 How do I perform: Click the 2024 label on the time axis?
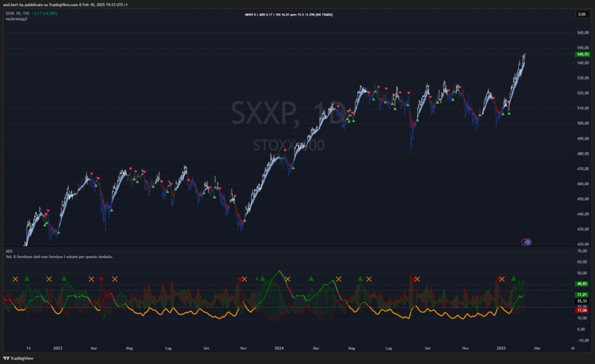tap(279, 348)
